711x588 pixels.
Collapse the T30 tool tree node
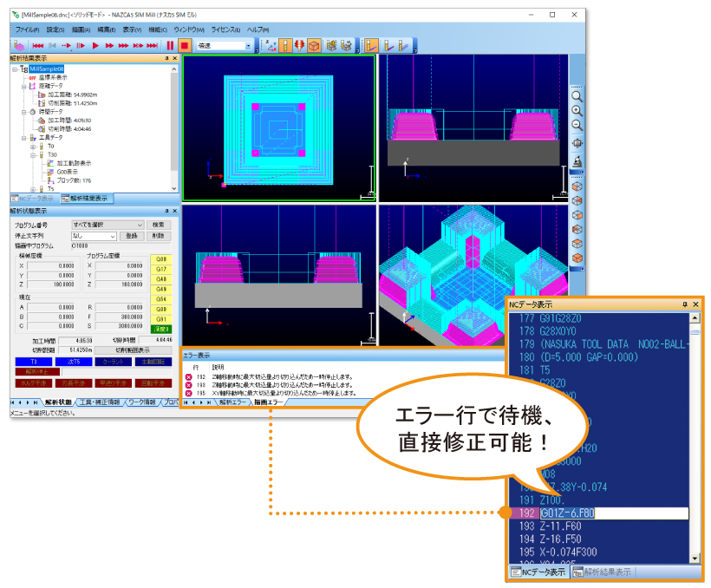[33, 155]
